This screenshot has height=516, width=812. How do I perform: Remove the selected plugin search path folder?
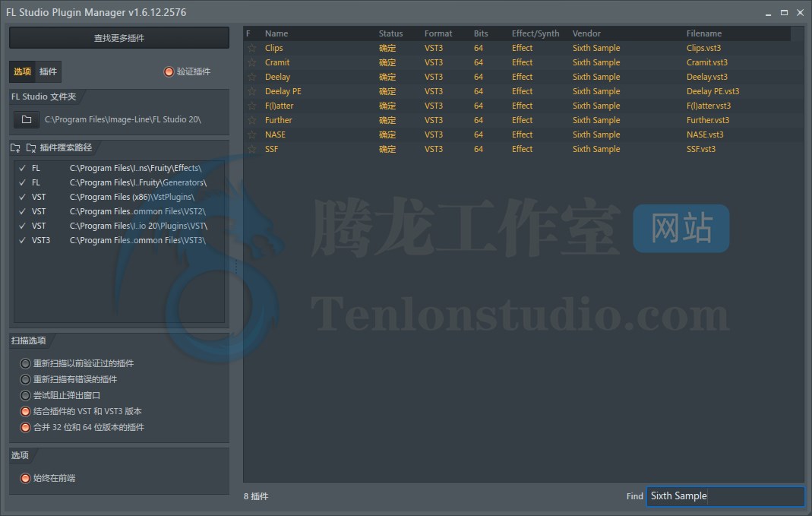pos(31,148)
